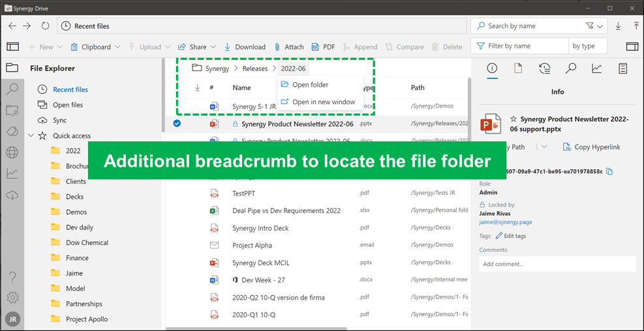
Task: Click Edit tags link
Action: (510, 236)
